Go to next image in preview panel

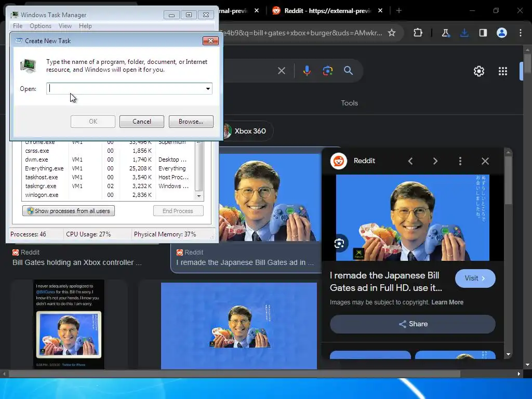[435, 161]
